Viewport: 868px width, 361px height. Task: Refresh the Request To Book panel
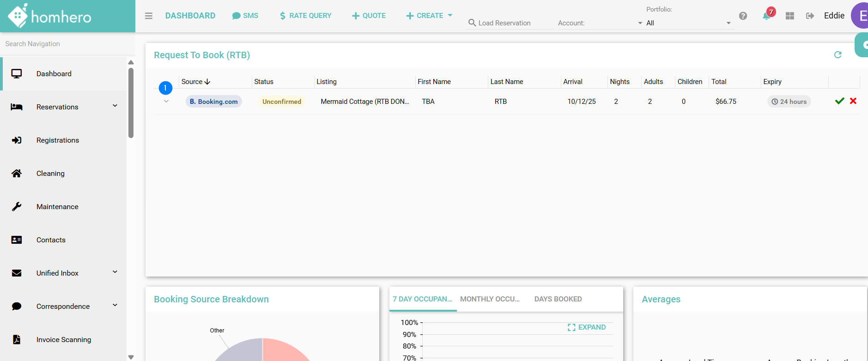838,55
